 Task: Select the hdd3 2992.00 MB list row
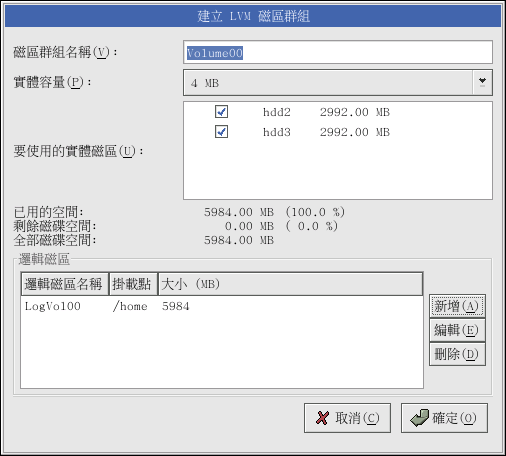338,132
